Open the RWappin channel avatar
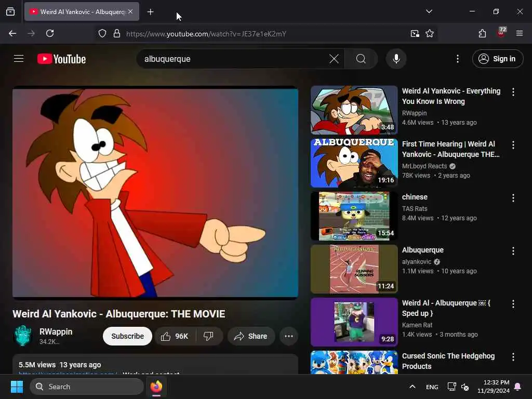 [x=23, y=336]
